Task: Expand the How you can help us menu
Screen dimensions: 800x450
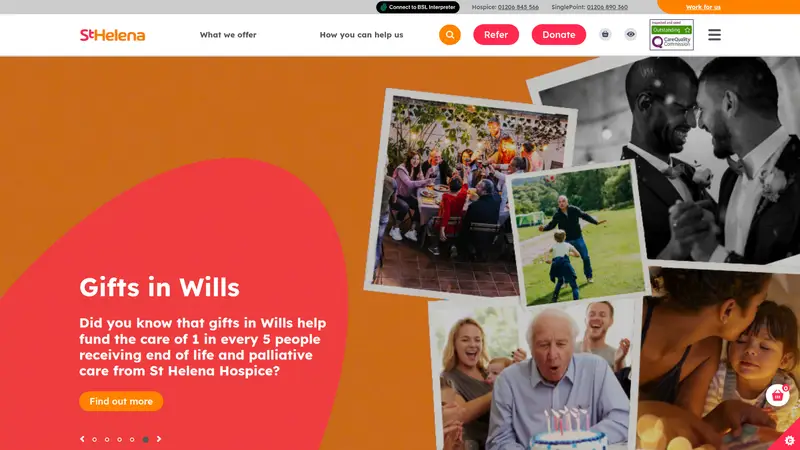Action: point(361,35)
